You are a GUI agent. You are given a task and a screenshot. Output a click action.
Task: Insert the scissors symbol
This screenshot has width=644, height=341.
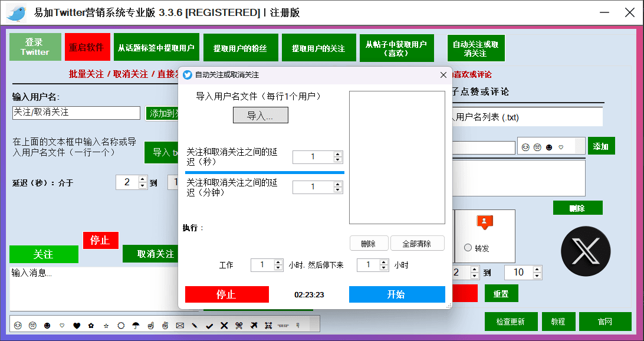239,326
